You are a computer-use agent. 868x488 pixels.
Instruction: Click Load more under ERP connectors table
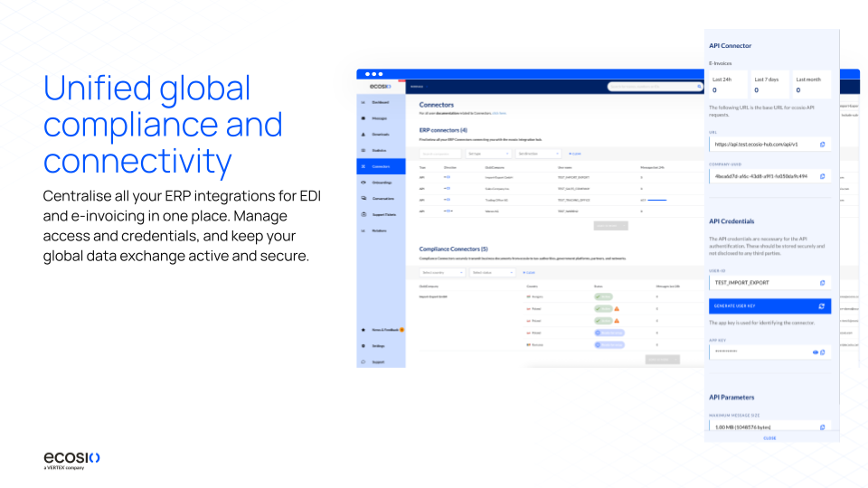(610, 226)
